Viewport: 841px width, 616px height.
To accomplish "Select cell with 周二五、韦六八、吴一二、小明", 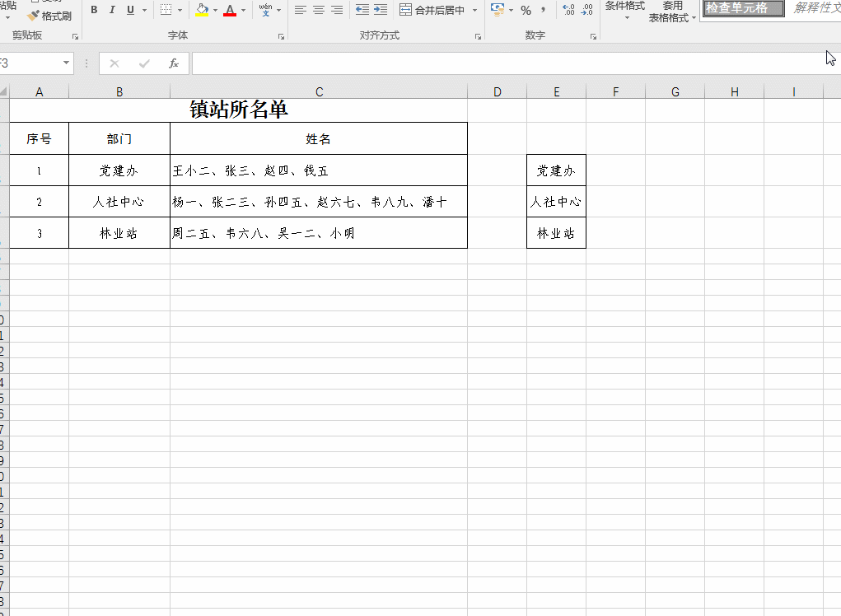I will click(319, 233).
